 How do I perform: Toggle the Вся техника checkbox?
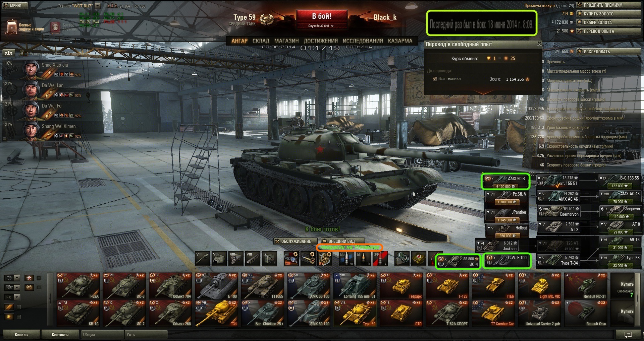(435, 79)
